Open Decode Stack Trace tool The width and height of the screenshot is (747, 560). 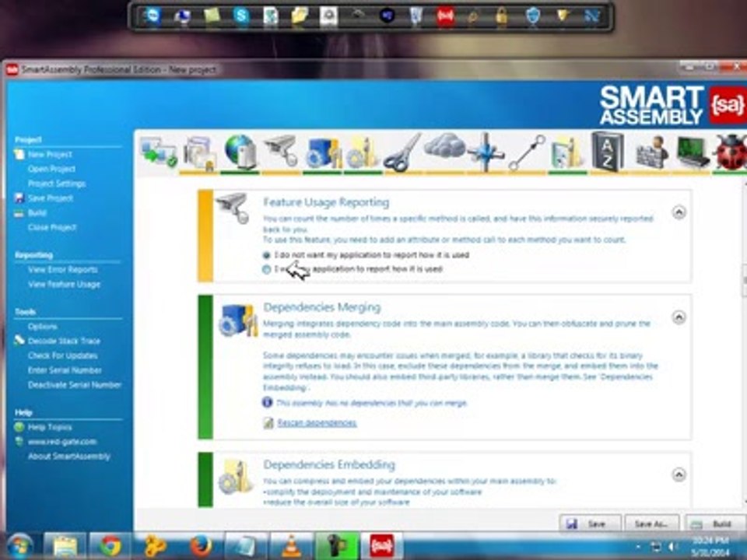pos(64,341)
